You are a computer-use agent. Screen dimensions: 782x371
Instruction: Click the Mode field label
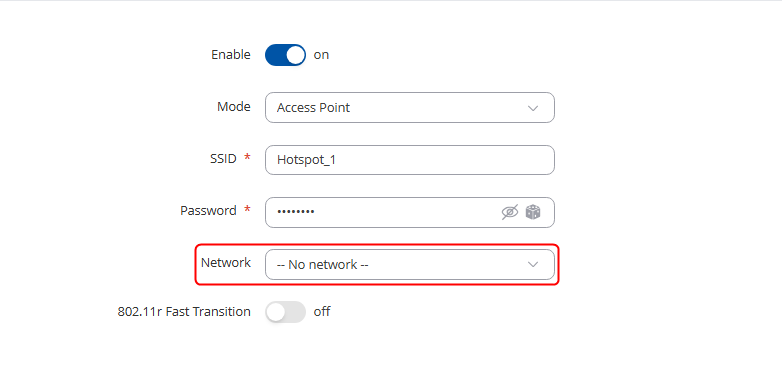(234, 107)
